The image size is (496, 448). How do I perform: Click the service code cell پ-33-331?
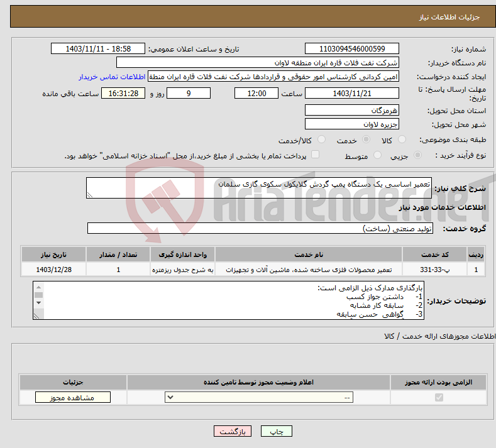(x=434, y=270)
